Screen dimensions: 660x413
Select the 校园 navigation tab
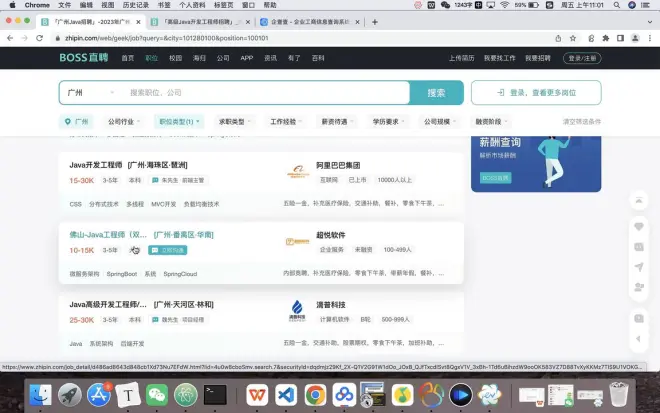click(x=176, y=58)
